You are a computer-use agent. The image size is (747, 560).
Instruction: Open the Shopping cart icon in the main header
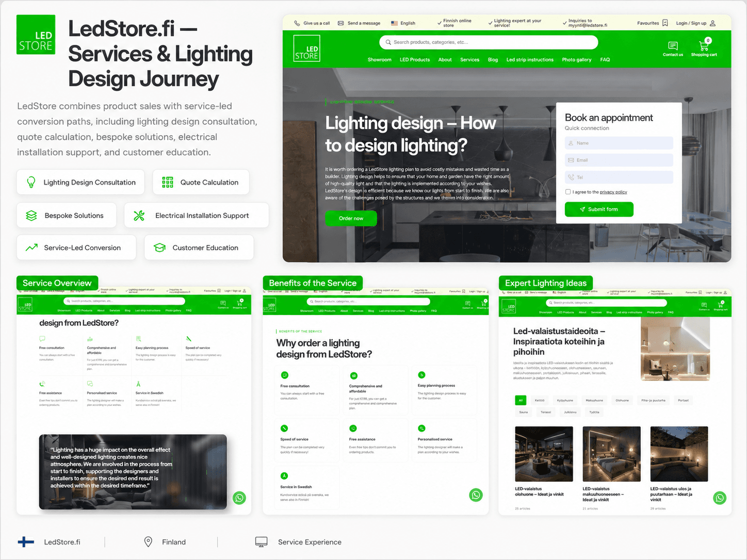coord(704,45)
